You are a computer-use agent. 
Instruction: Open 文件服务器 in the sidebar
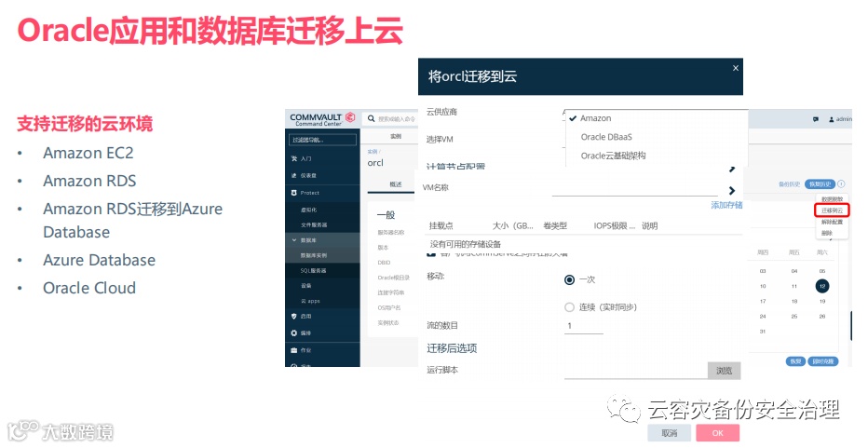314,224
